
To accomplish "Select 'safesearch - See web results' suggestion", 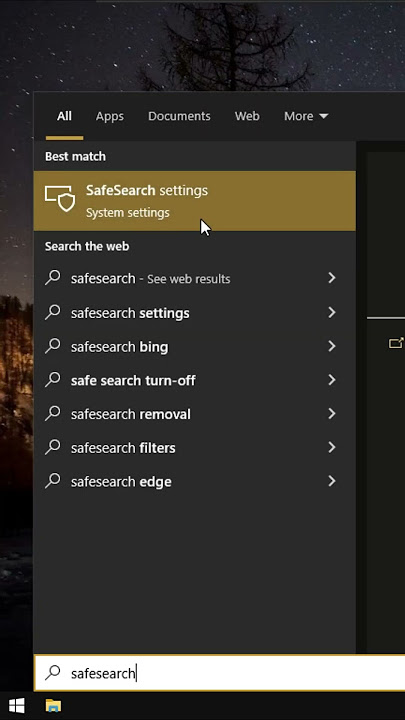I will [x=194, y=278].
